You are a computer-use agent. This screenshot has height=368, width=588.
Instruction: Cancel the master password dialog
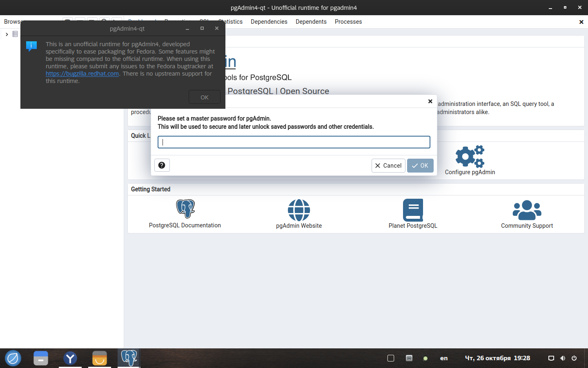tap(388, 166)
